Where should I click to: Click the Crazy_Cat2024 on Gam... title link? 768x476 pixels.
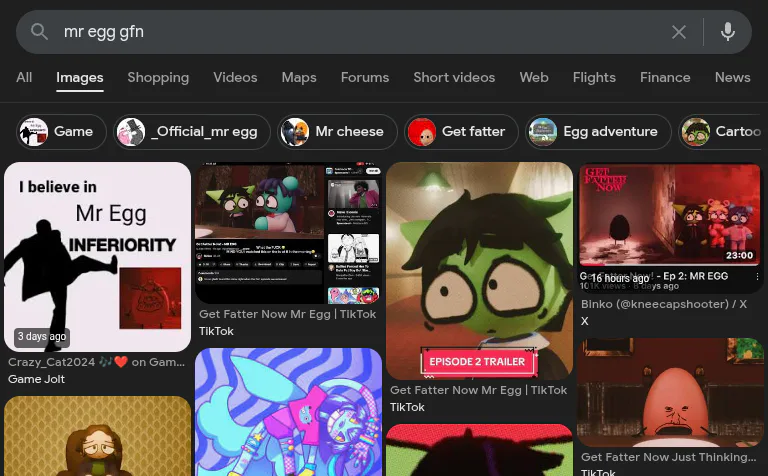pyautogui.click(x=96, y=362)
